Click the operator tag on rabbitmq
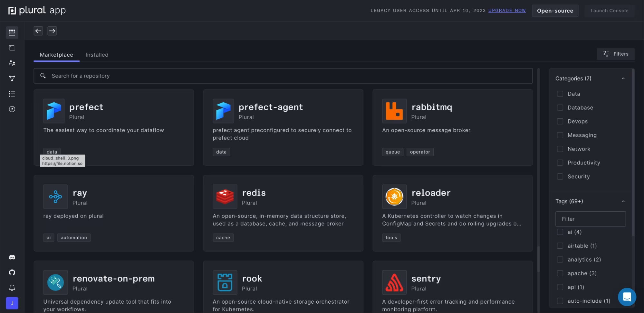 pyautogui.click(x=420, y=152)
